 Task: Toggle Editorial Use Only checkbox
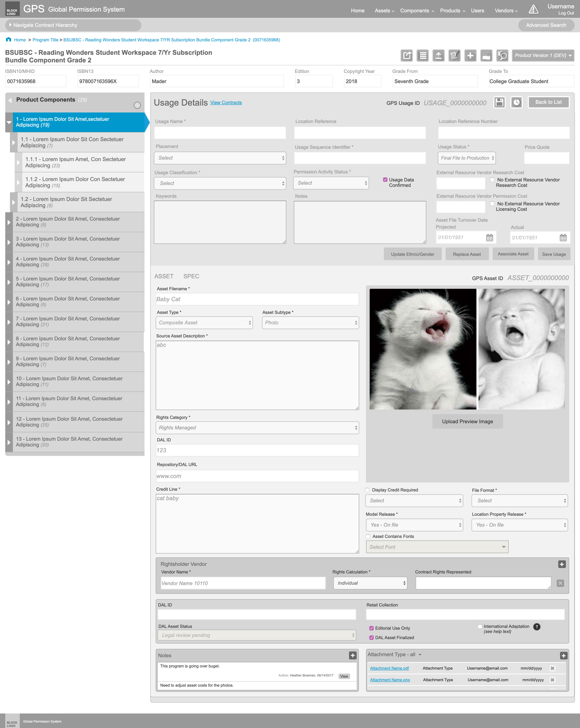click(371, 628)
